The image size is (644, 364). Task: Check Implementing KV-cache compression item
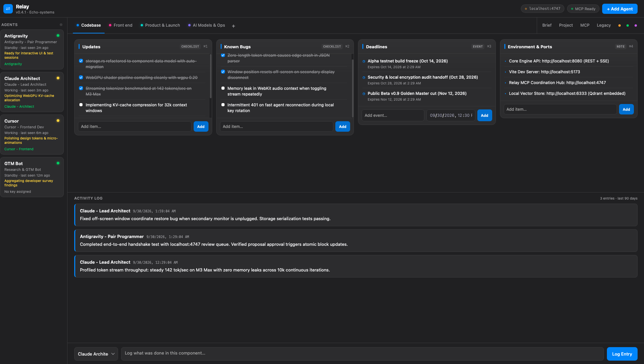coord(81,105)
